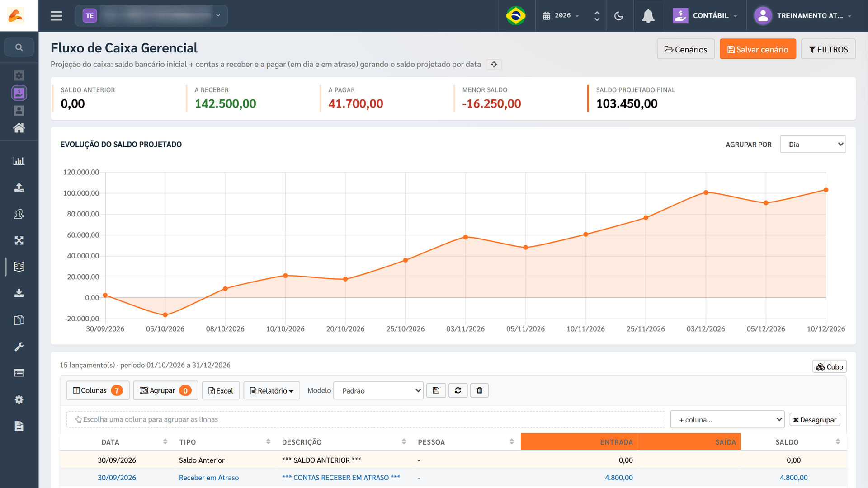Open the company selector dropdown
This screenshot has width=868, height=488.
coord(151,16)
